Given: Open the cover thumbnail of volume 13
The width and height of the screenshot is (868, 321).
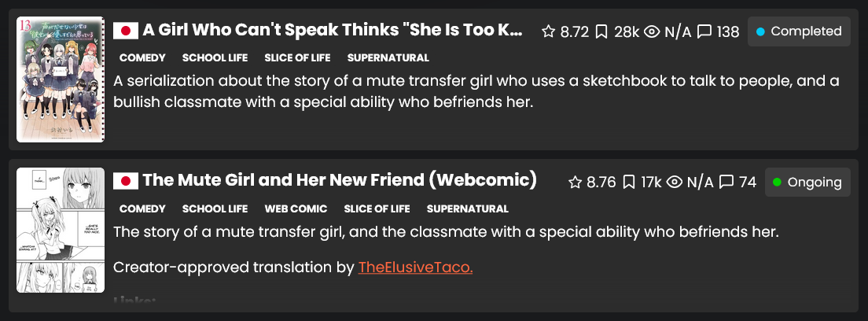Looking at the screenshot, I should pyautogui.click(x=61, y=79).
